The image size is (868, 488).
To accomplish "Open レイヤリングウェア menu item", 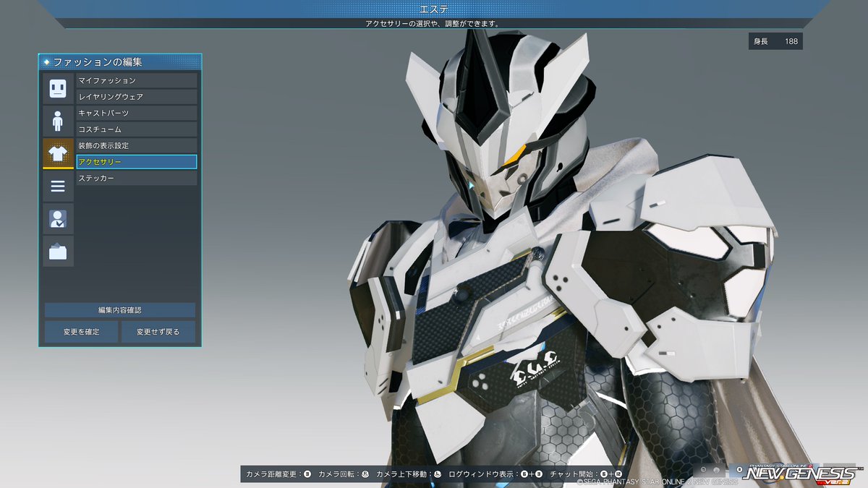I will pyautogui.click(x=137, y=97).
